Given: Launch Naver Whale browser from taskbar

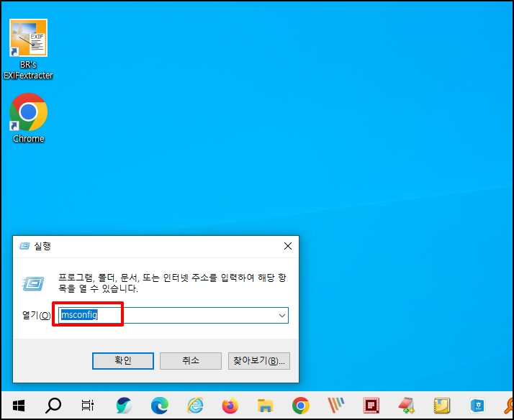Looking at the screenshot, I should tap(124, 406).
